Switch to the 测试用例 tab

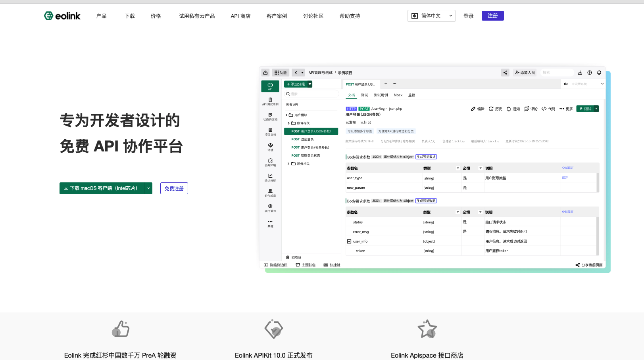tap(381, 95)
